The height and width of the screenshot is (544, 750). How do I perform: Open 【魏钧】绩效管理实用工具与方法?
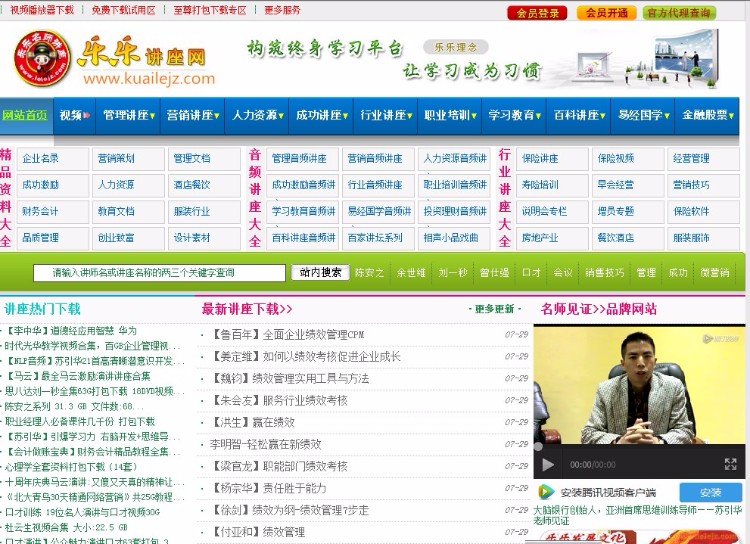coord(289,379)
